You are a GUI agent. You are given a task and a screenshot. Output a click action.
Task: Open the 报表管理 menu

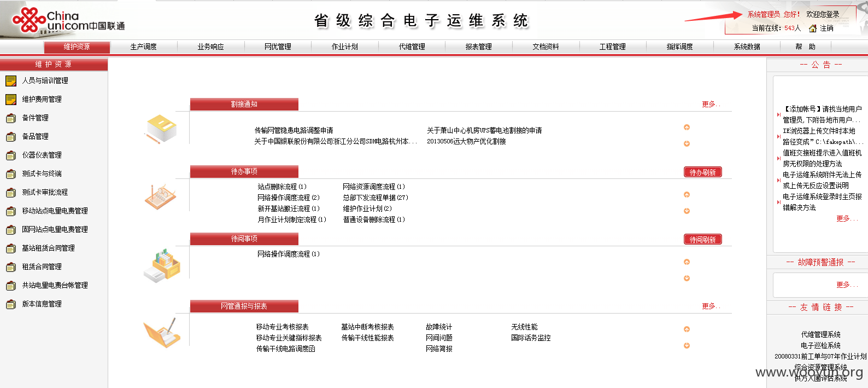pyautogui.click(x=479, y=47)
